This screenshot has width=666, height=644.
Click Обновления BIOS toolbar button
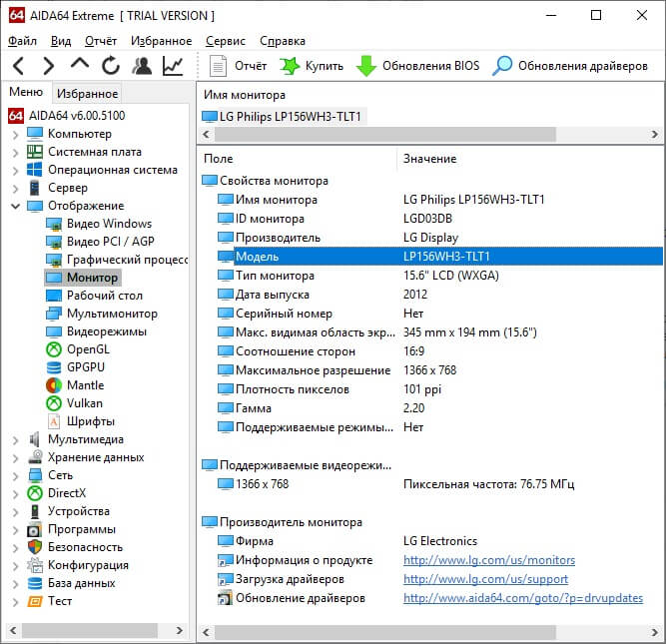[418, 66]
